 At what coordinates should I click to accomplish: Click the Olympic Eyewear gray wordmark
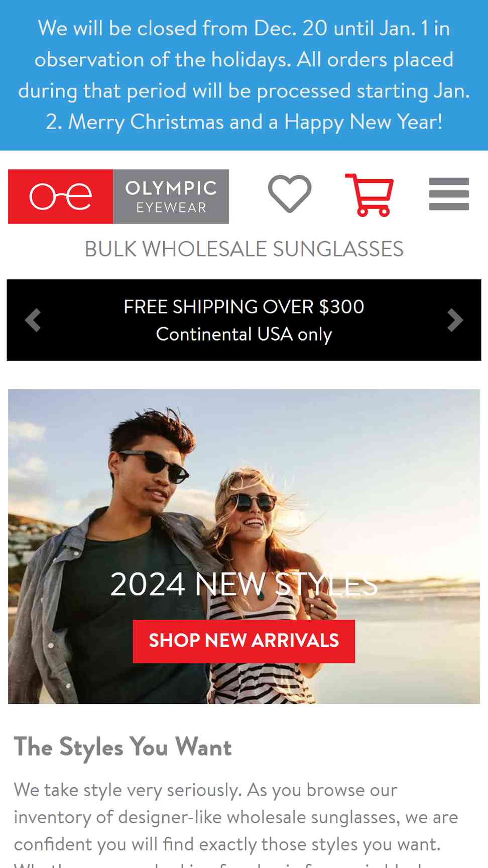[x=171, y=196]
